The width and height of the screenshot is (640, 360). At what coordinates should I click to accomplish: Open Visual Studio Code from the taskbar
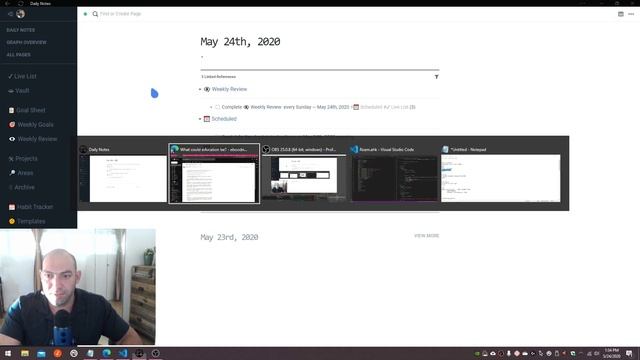coord(123,353)
